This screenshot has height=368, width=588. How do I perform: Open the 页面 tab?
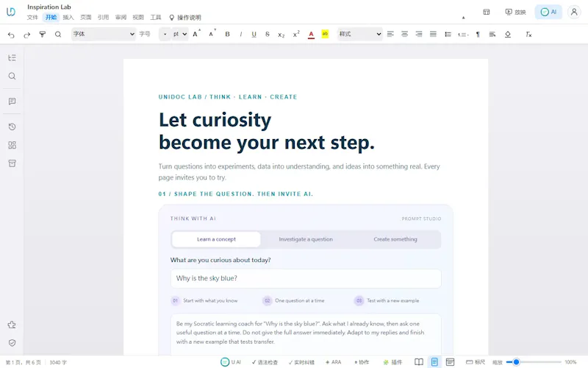click(x=85, y=17)
